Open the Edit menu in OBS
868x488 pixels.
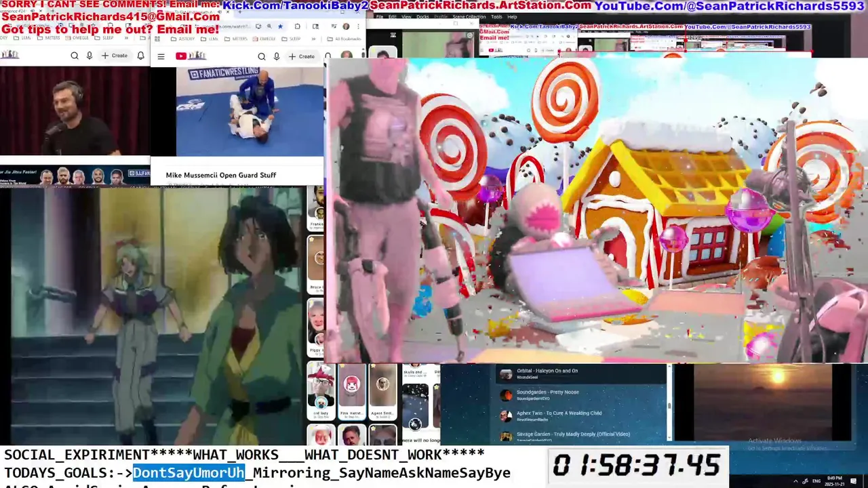pyautogui.click(x=392, y=17)
